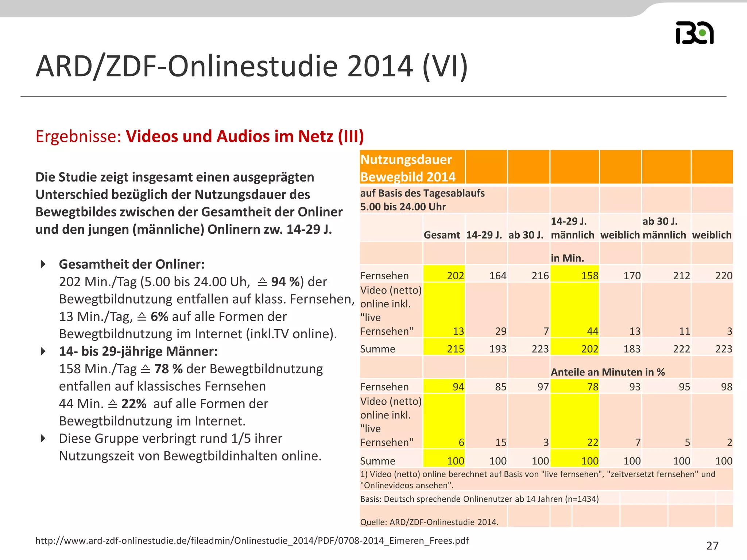Click the online video minutes value 29
The image size is (747, 560).
point(501,331)
